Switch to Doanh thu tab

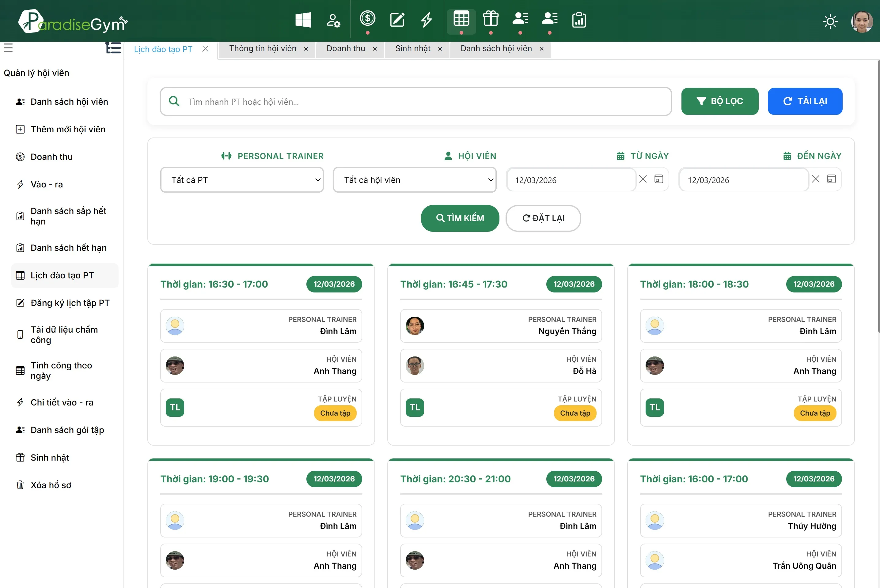345,49
